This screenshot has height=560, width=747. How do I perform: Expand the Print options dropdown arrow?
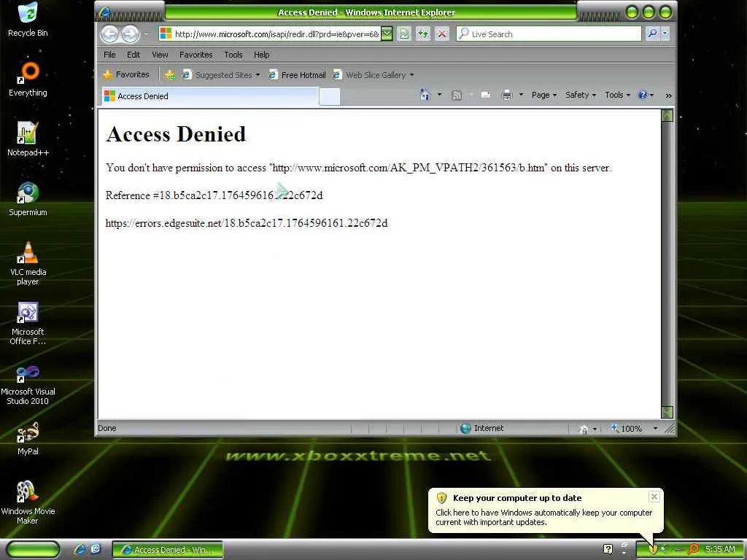tap(521, 95)
